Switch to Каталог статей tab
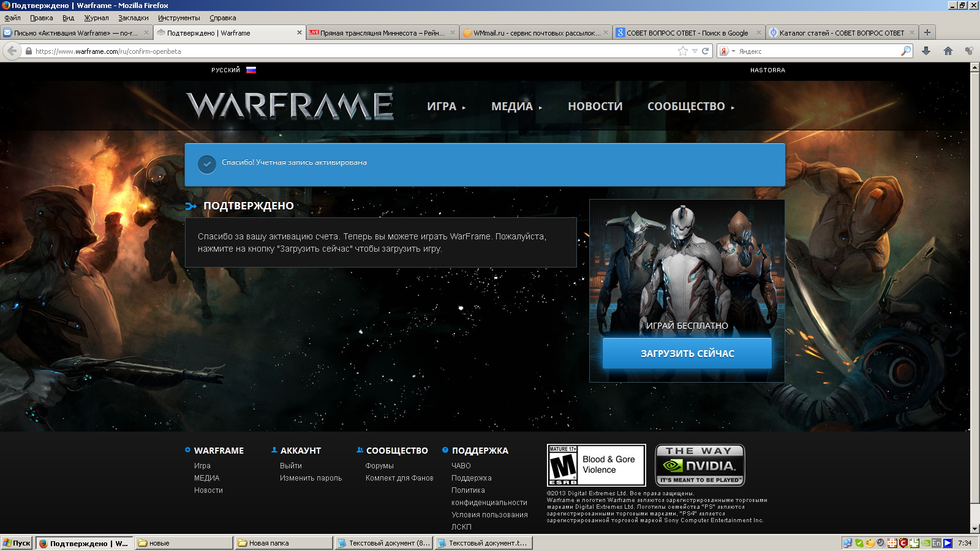 [x=842, y=33]
